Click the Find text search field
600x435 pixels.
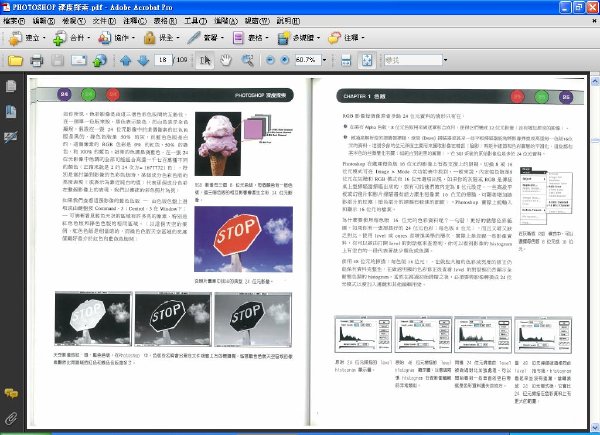413,60
